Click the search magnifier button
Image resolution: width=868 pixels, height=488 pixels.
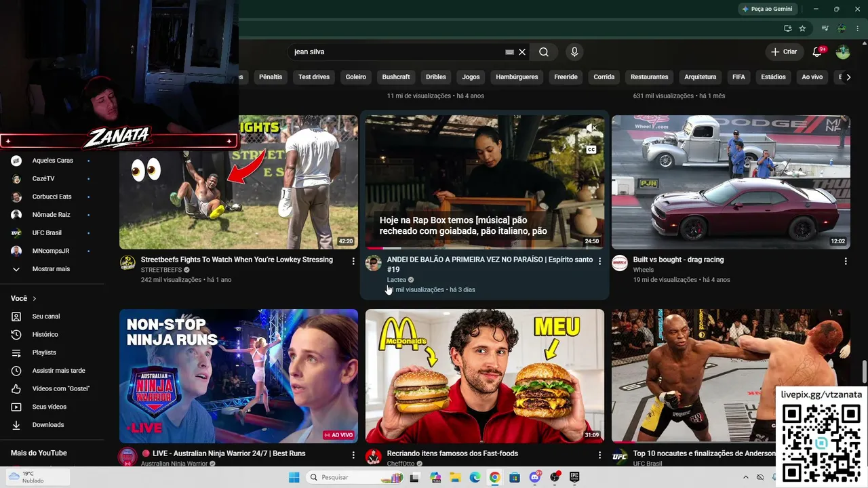(x=544, y=52)
